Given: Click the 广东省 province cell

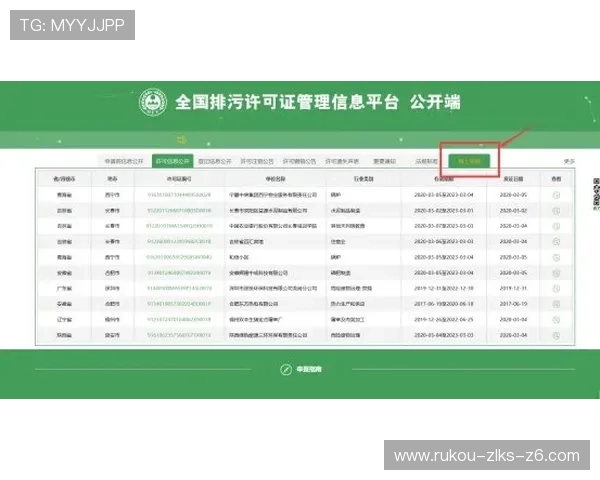Looking at the screenshot, I should click(x=64, y=288).
